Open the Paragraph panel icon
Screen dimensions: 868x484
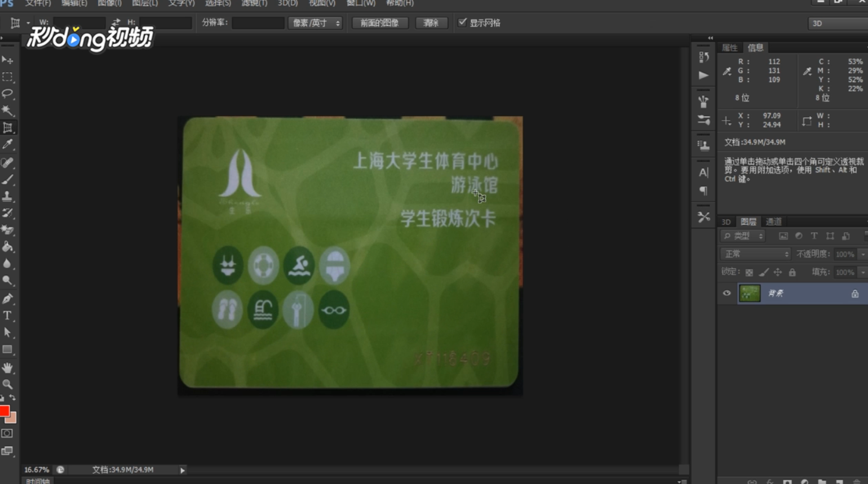[x=703, y=190]
